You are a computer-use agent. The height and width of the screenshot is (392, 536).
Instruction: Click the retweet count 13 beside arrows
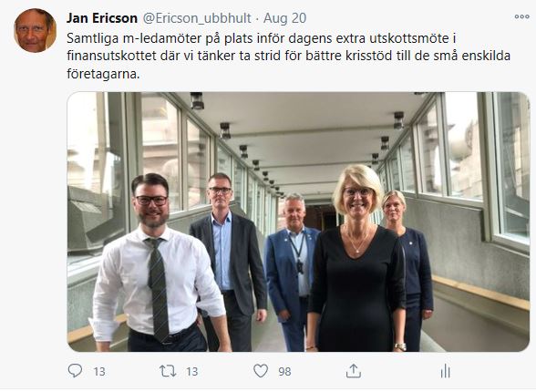click(191, 372)
